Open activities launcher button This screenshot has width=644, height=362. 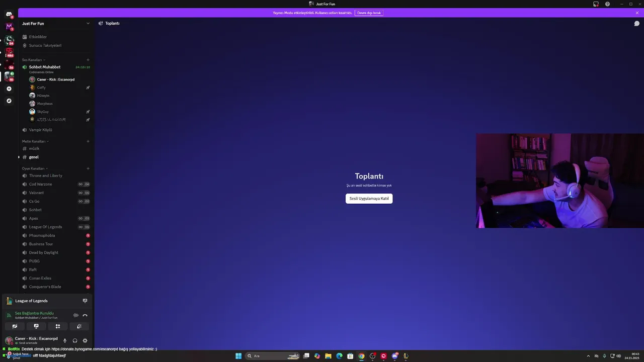pos(58,326)
